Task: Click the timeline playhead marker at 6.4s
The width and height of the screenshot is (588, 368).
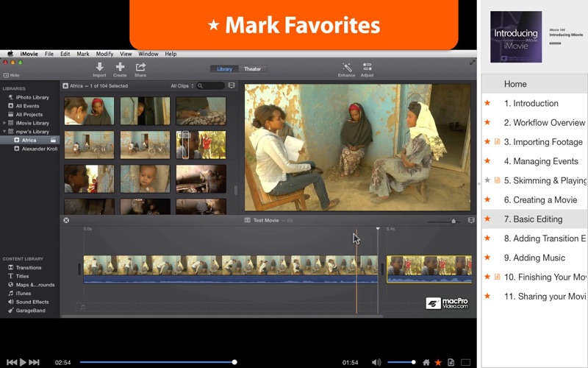Action: click(x=378, y=229)
